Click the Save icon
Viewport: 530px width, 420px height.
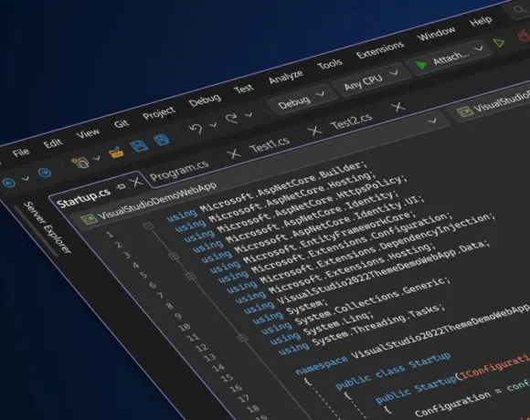click(139, 146)
